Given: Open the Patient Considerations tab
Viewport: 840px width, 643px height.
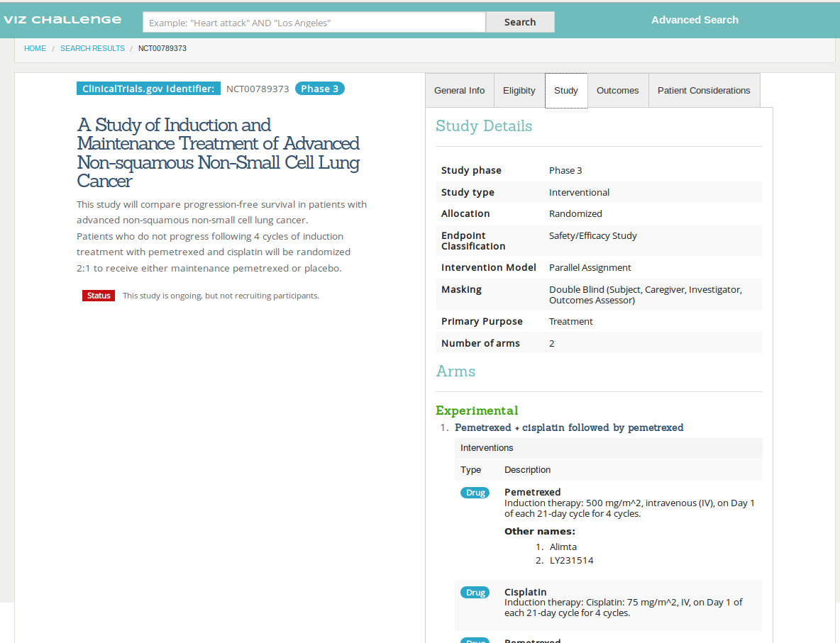Looking at the screenshot, I should click(704, 91).
